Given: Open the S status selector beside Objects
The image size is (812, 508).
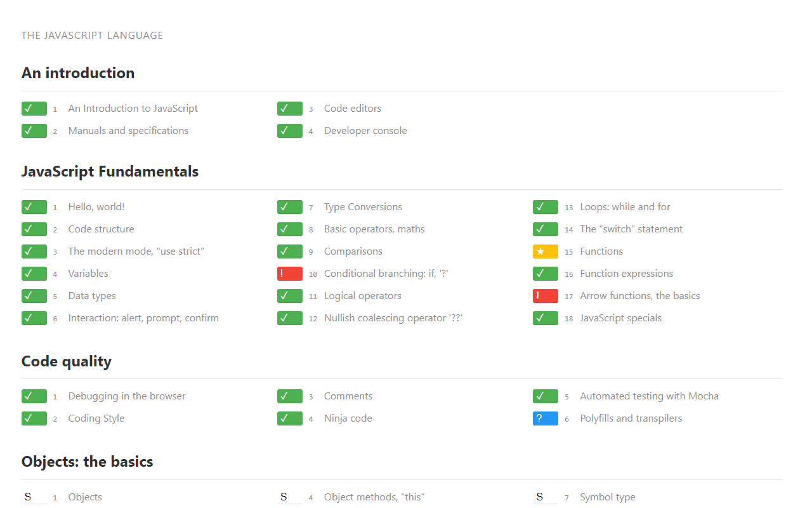Looking at the screenshot, I should [x=34, y=497].
